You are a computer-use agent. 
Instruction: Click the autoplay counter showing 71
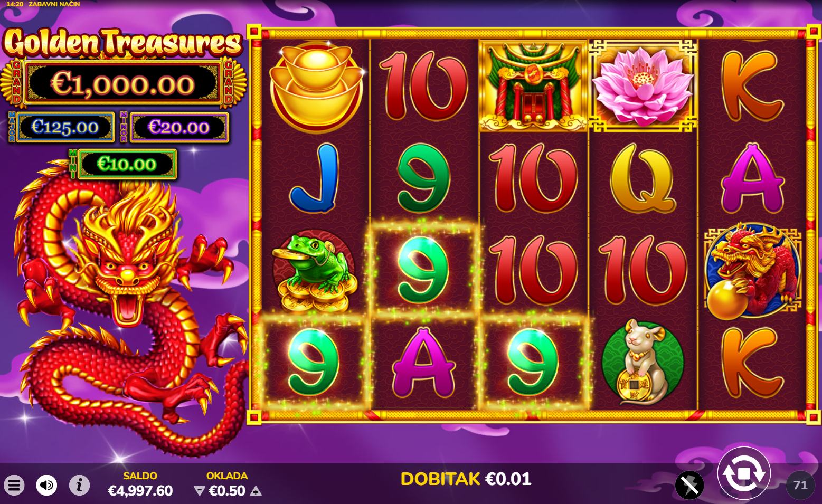tap(800, 485)
